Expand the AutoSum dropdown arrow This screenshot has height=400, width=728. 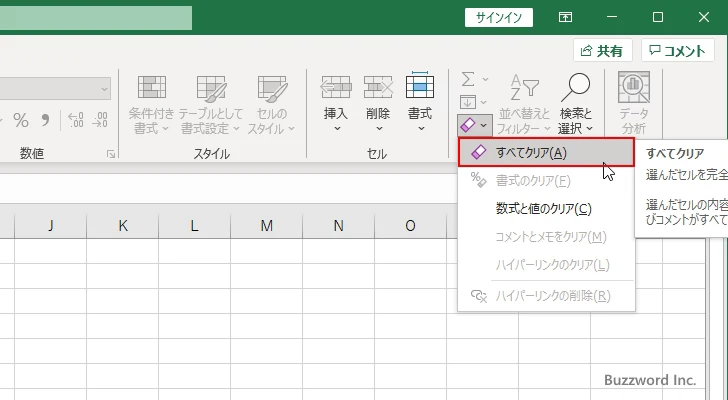tap(485, 80)
